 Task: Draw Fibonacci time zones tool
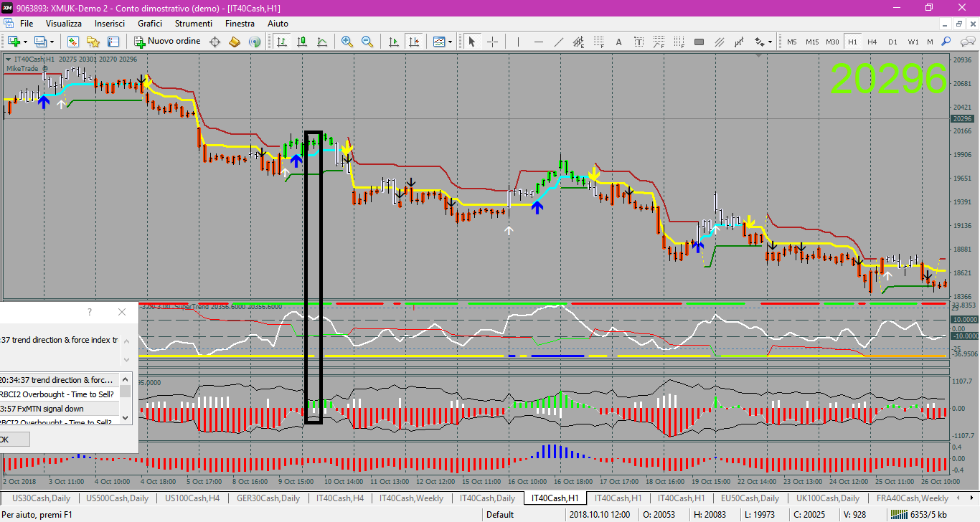coord(679,42)
